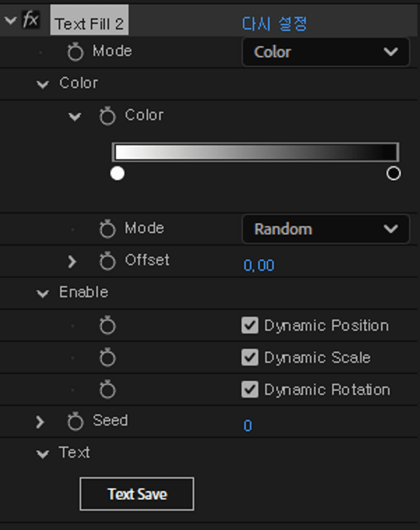Disable the Dynamic Rotation checkbox
Viewport: 420px width, 530px height.
coord(250,389)
